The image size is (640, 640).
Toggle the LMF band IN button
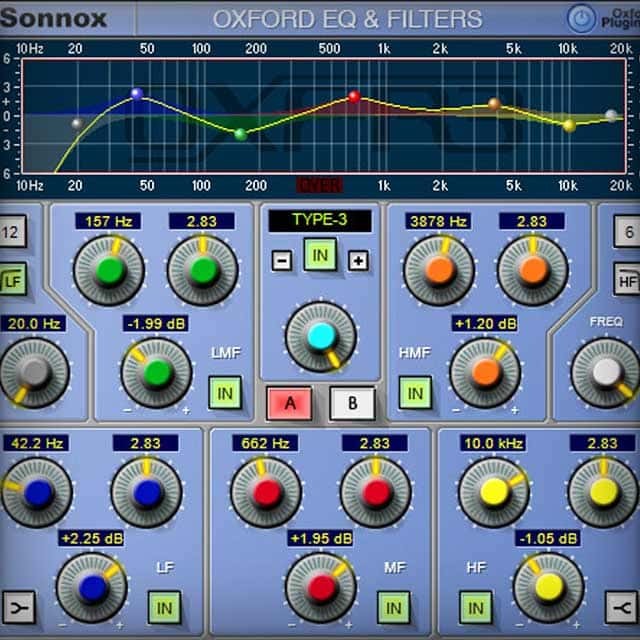[x=224, y=393]
